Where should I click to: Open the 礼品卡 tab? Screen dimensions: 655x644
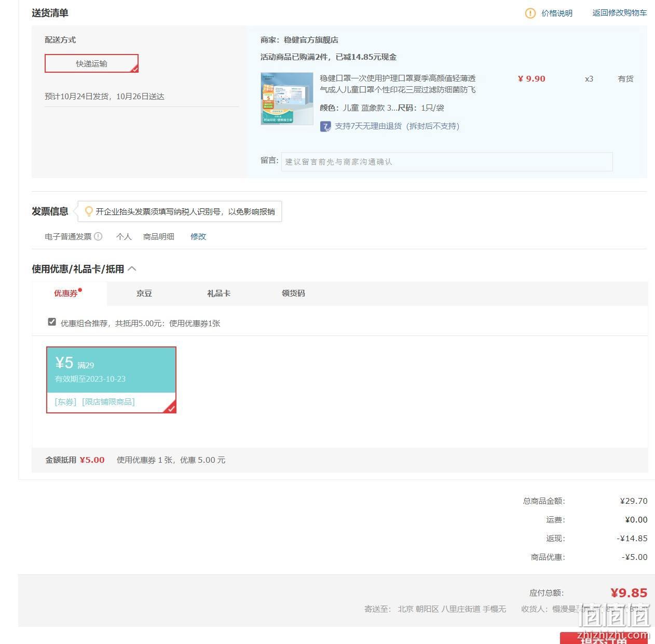(219, 293)
